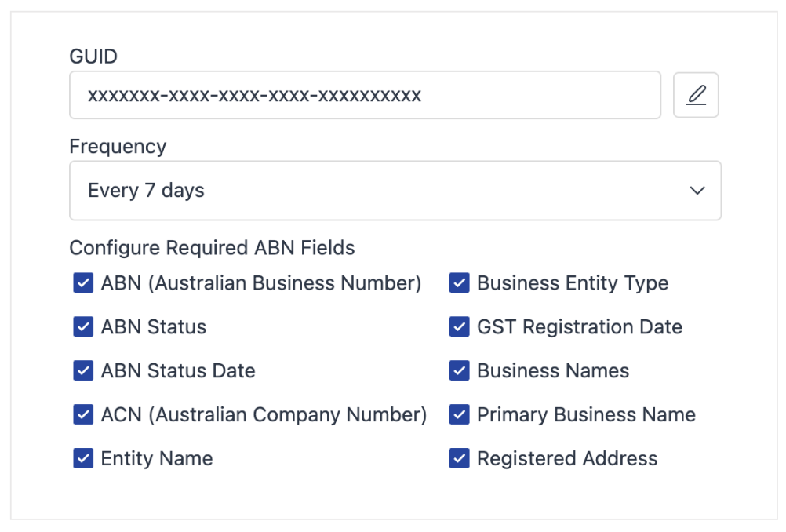Click the "Registered Address" label text
Image resolution: width=786 pixels, height=532 pixels.
click(567, 459)
